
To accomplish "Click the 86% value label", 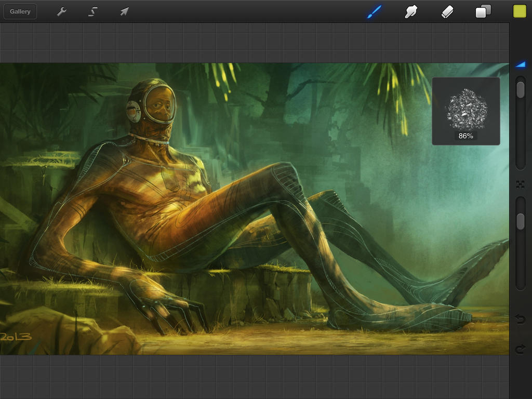I will point(465,136).
